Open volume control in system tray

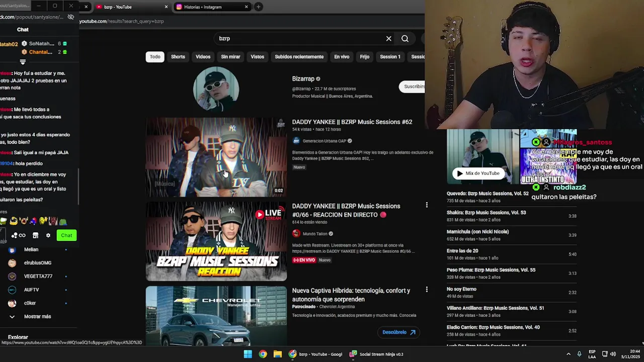(x=613, y=354)
